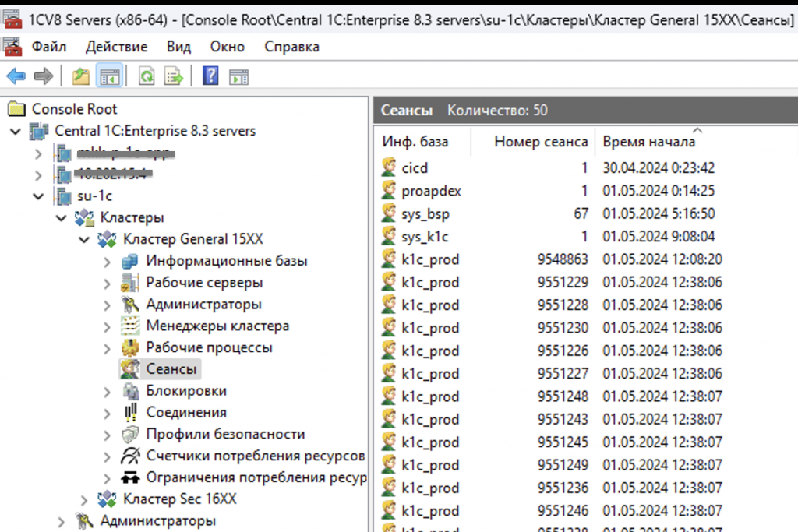Select session number 9551230
This screenshot has width=798, height=532.
click(563, 328)
